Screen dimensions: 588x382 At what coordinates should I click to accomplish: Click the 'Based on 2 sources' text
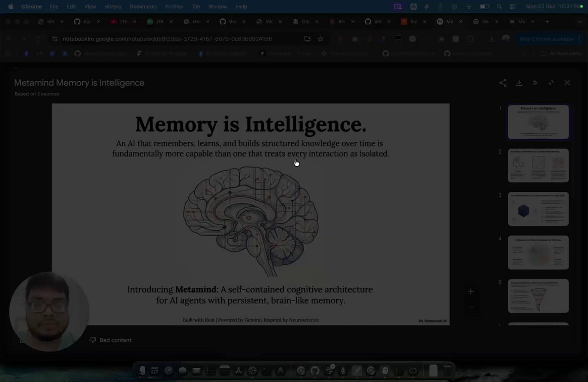(37, 94)
